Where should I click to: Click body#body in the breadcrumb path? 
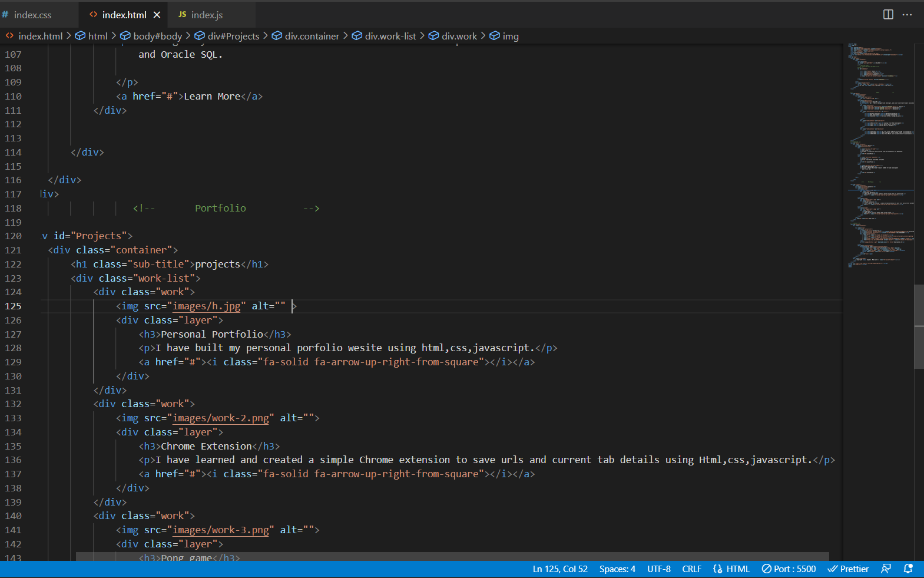click(157, 36)
